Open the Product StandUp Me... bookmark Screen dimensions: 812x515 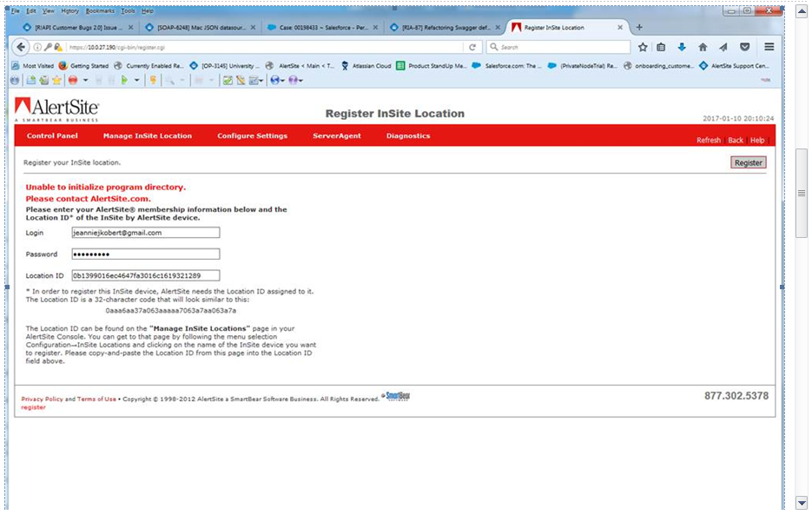click(x=432, y=66)
